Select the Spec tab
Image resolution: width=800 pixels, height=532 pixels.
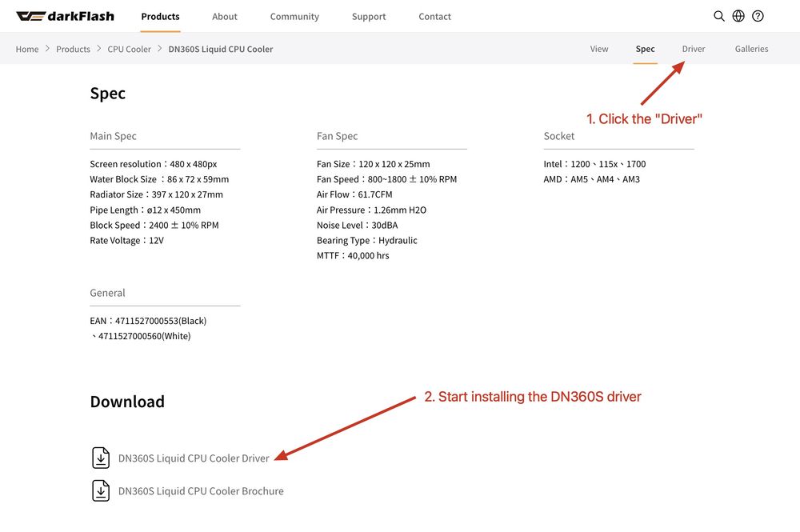(645, 49)
